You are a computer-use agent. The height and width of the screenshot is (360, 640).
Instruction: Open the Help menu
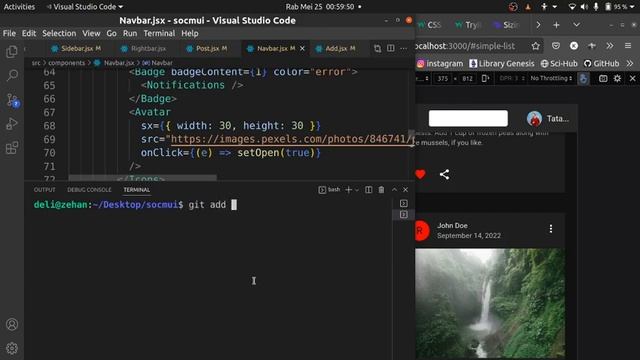[189, 33]
